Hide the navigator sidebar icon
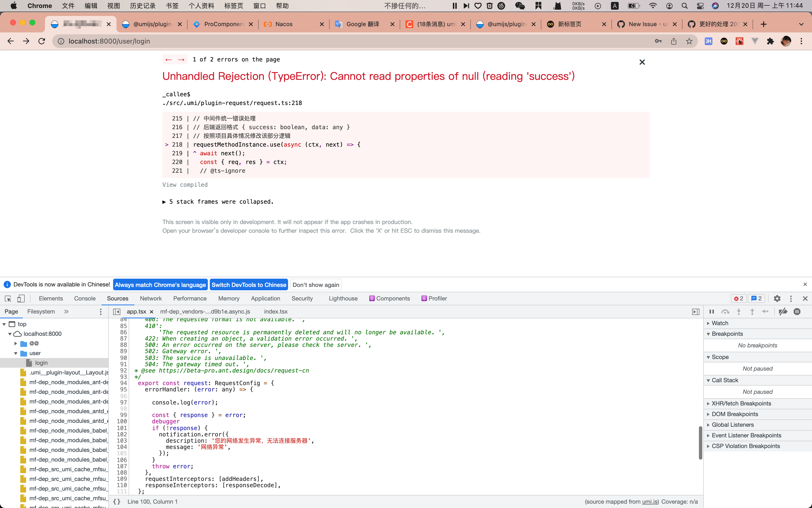 (x=116, y=312)
